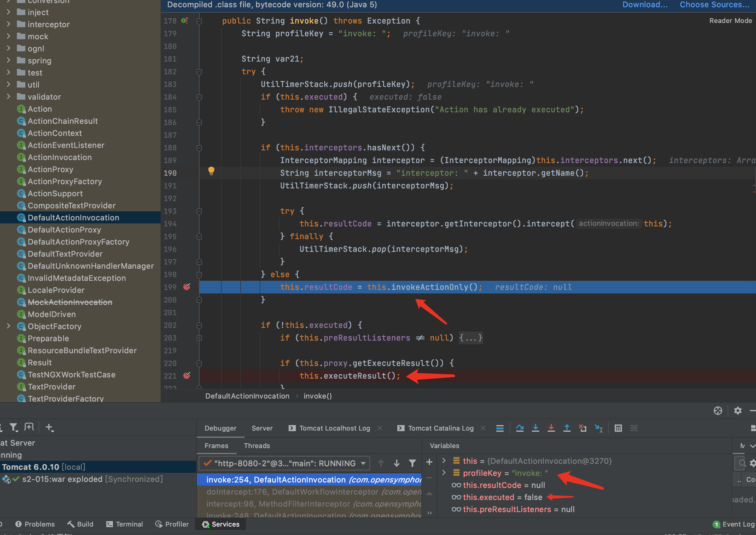Click the Trace Current Stream Chain icon
Screen dimensions: 756x535
(x=634, y=428)
